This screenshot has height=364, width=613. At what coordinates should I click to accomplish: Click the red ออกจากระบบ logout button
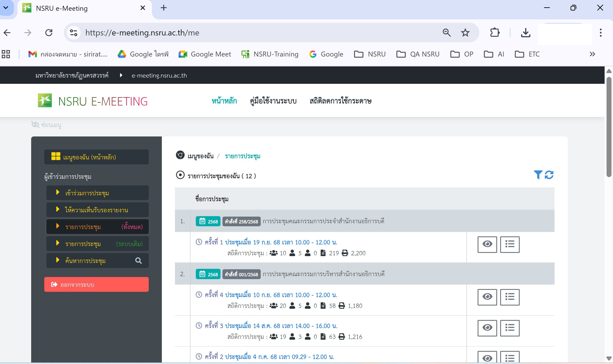coord(97,284)
